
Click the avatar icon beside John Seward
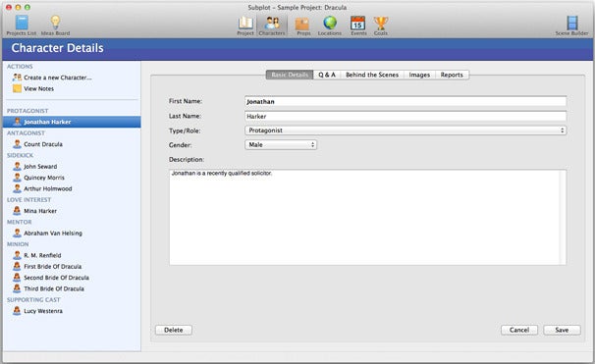point(17,166)
